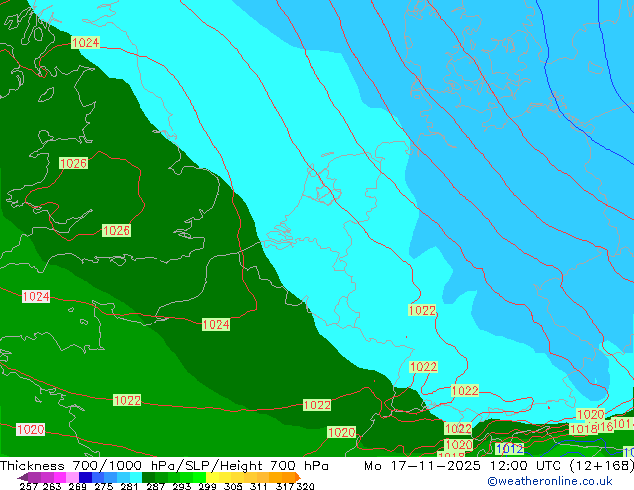Click the cyan swatch above legend value 281

click(136, 477)
